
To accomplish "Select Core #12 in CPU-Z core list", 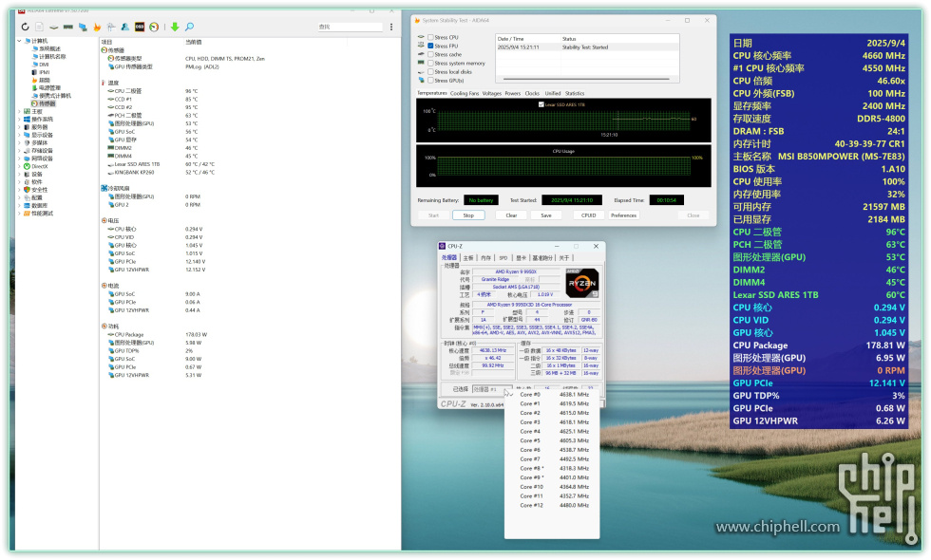I will pos(554,505).
